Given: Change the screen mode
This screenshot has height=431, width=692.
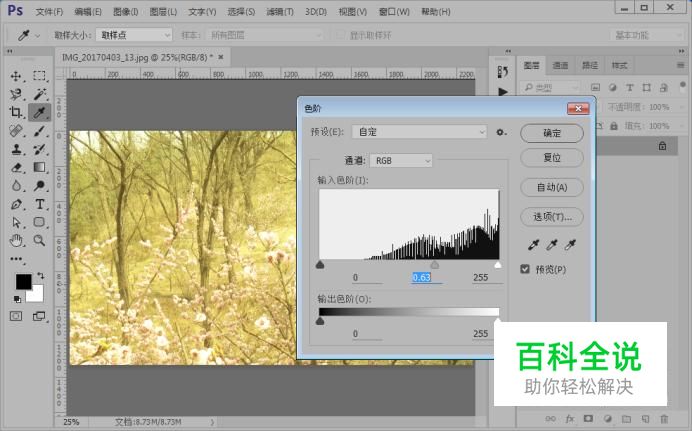Looking at the screenshot, I should (x=39, y=316).
